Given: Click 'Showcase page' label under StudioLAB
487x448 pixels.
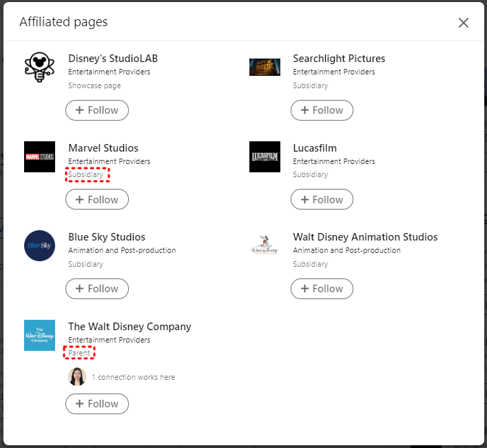Looking at the screenshot, I should pyautogui.click(x=94, y=85).
